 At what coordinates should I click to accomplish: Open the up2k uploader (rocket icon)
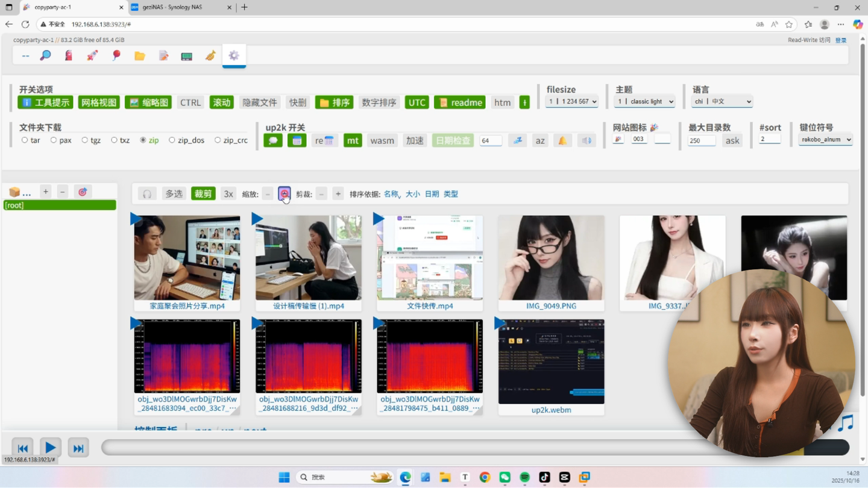(92, 55)
